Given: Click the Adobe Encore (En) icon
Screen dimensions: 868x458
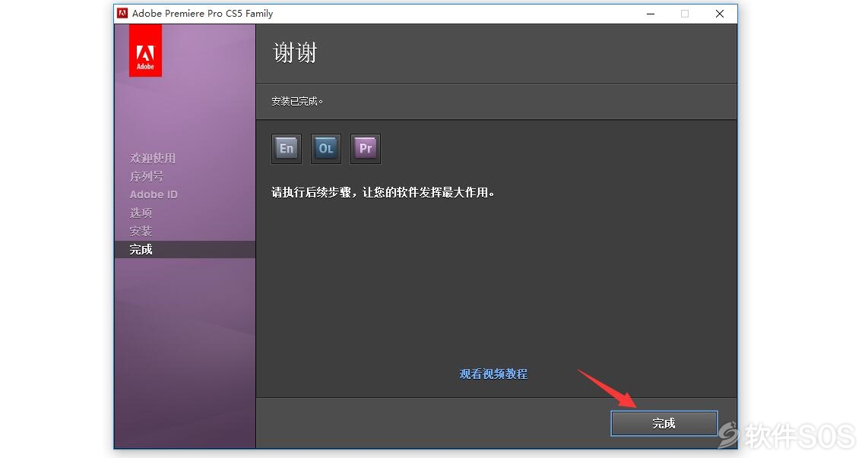Looking at the screenshot, I should pyautogui.click(x=287, y=149).
